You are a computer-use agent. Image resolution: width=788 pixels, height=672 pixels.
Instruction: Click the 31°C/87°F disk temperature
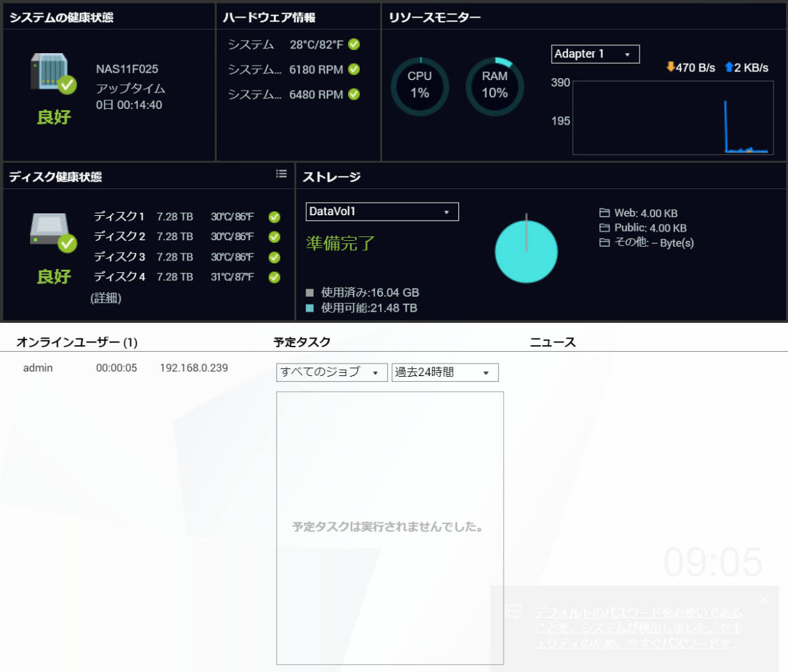(x=232, y=277)
